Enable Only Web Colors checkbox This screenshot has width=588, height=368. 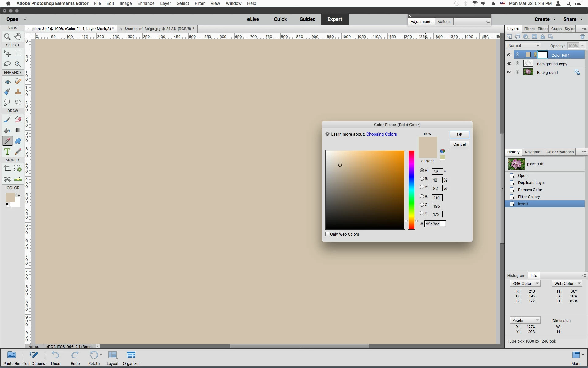(327, 234)
